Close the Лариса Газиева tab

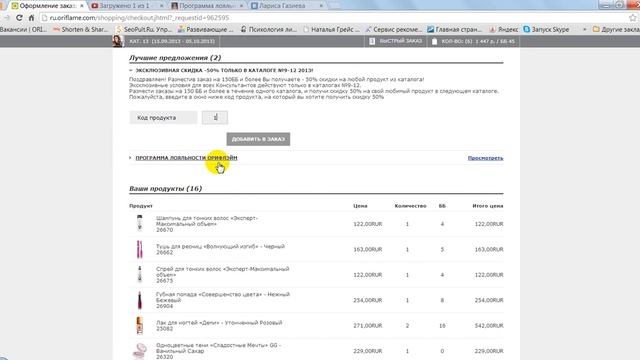(321, 6)
